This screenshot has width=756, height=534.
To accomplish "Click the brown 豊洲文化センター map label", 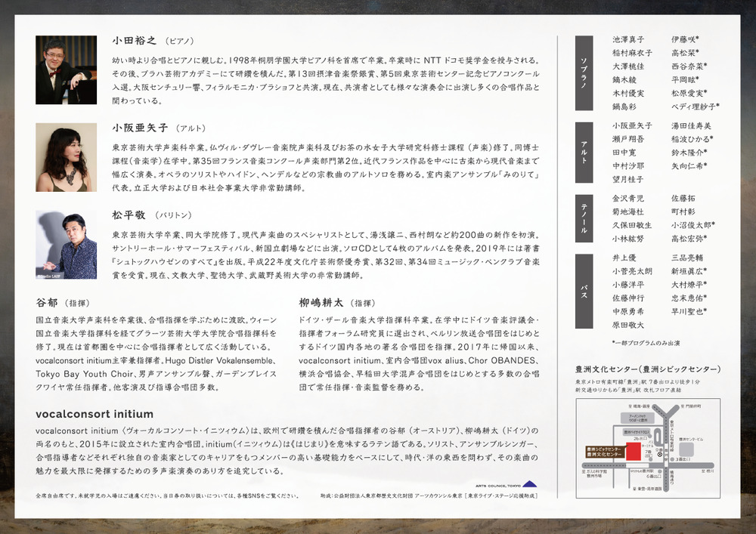I will pyautogui.click(x=603, y=452).
